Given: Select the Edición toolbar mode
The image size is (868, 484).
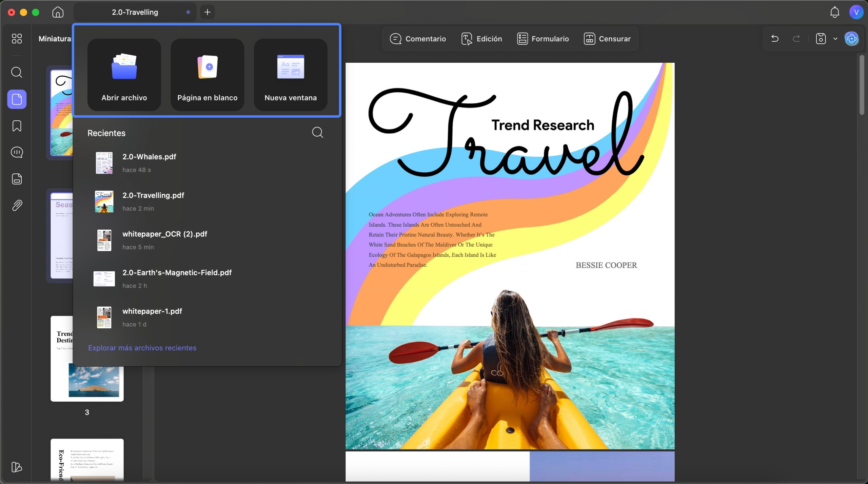Looking at the screenshot, I should click(481, 39).
